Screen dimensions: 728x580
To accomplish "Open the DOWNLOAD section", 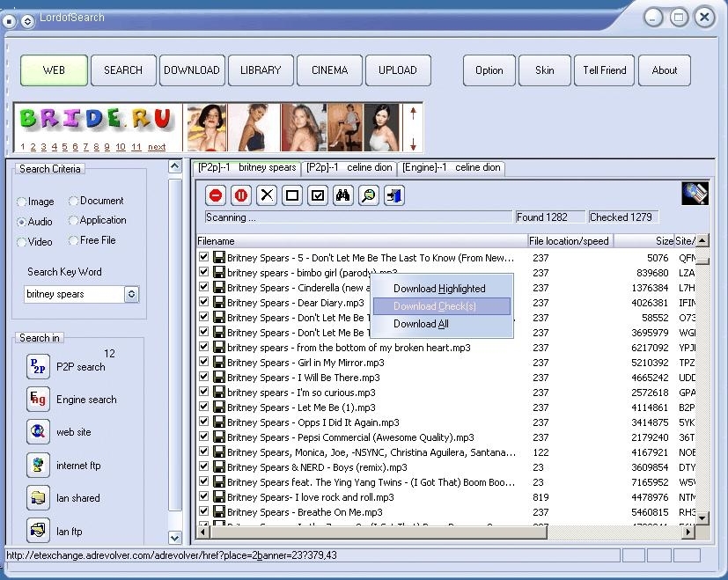I will 192,70.
